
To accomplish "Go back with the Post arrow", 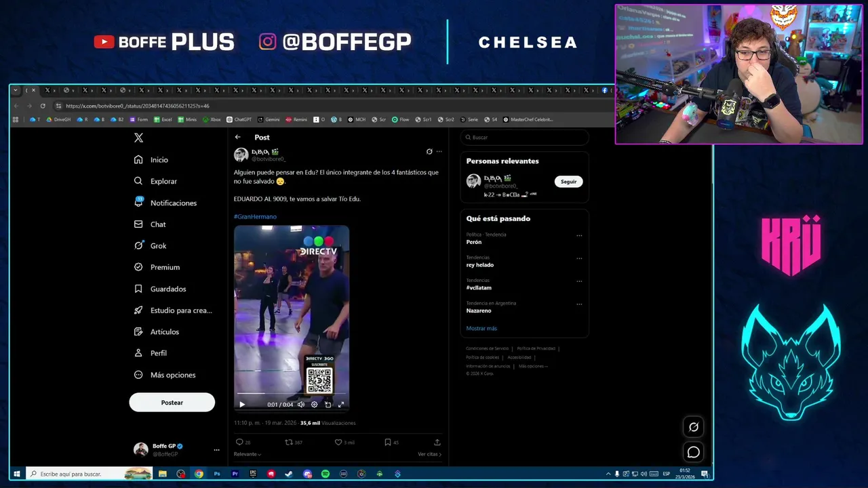I will pyautogui.click(x=238, y=137).
